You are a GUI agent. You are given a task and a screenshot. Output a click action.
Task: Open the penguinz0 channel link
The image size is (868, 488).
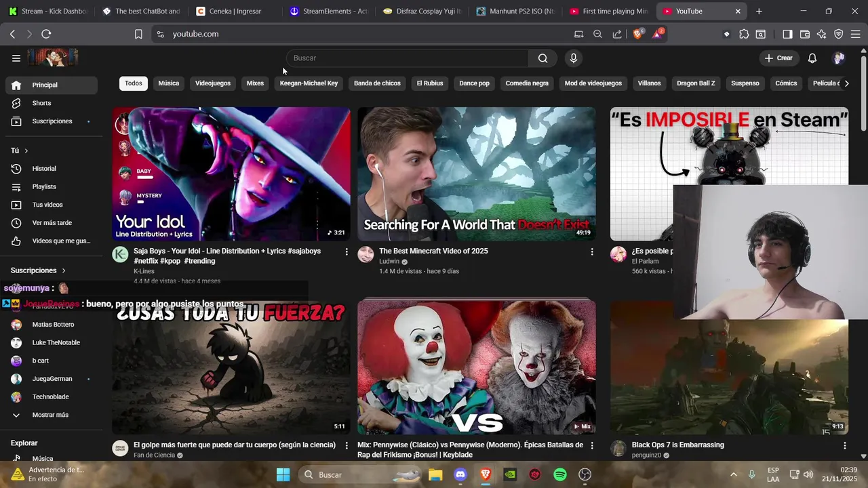pyautogui.click(x=646, y=455)
